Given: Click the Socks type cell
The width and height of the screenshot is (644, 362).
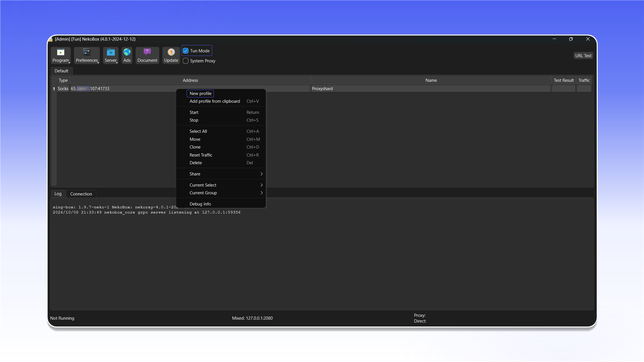Looking at the screenshot, I should point(63,88).
